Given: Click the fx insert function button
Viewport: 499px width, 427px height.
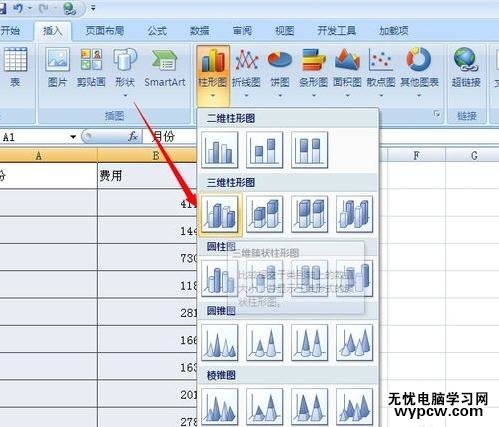Looking at the screenshot, I should click(133, 136).
